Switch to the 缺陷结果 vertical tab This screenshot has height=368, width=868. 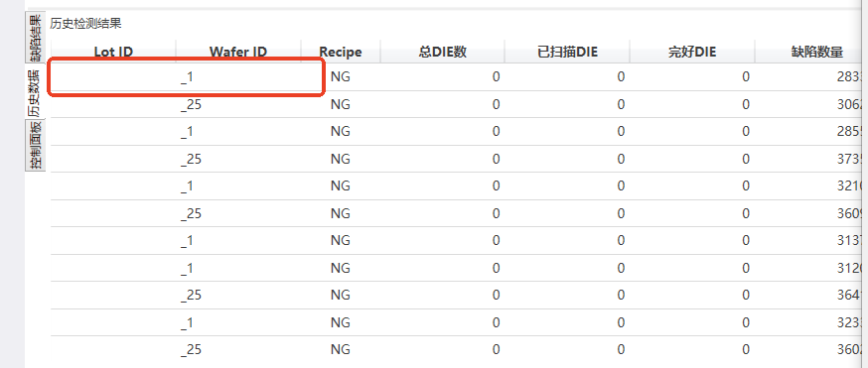36,38
